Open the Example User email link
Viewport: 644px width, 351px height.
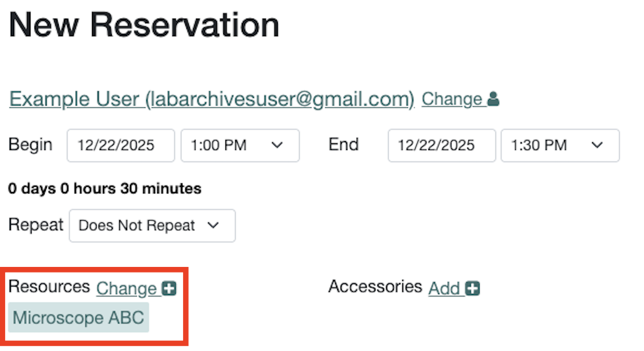212,99
